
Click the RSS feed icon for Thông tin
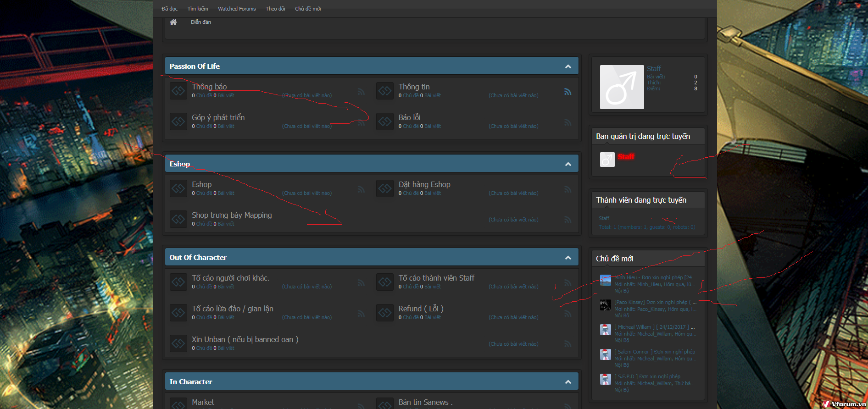coord(568,92)
